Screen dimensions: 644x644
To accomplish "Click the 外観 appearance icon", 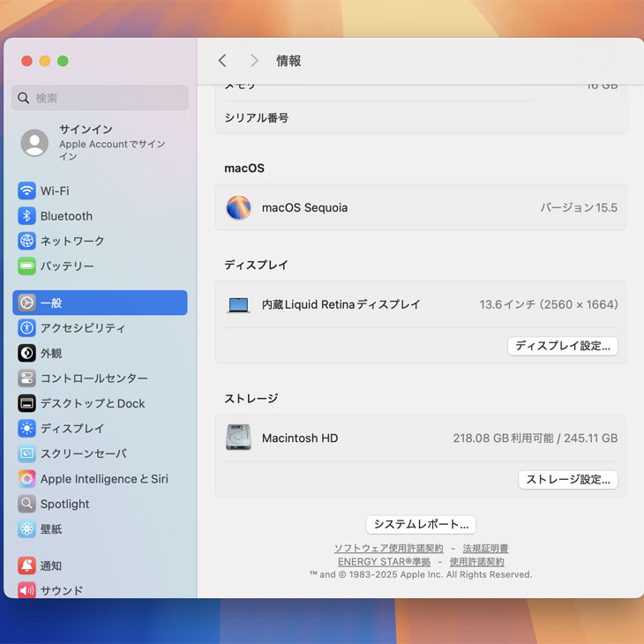I will point(26,353).
